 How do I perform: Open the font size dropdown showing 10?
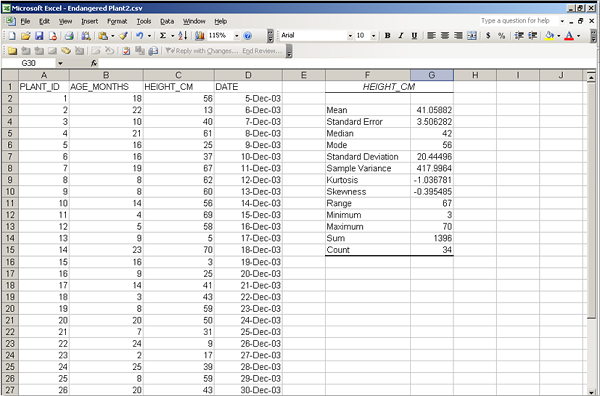click(x=373, y=36)
